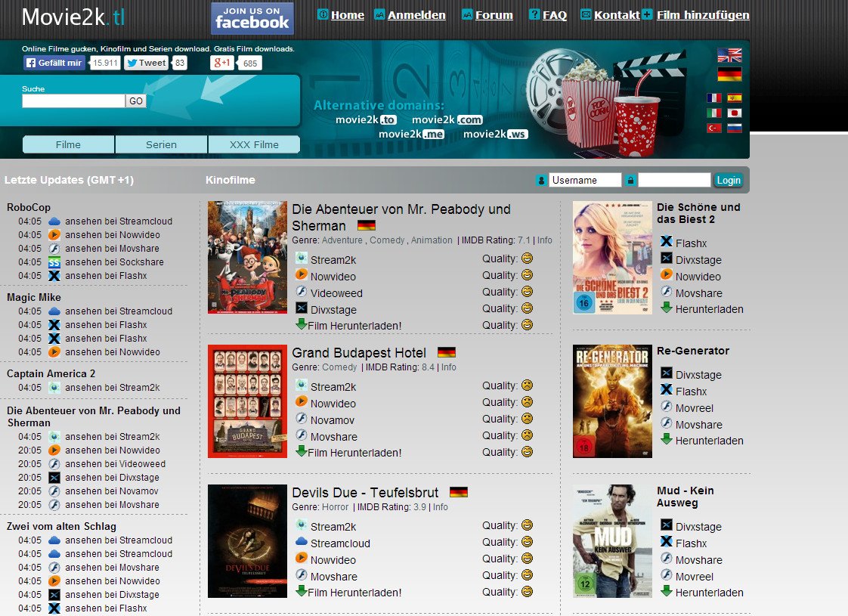Open the FAQ menu link
Viewport: 848px width, 616px height.
554,15
